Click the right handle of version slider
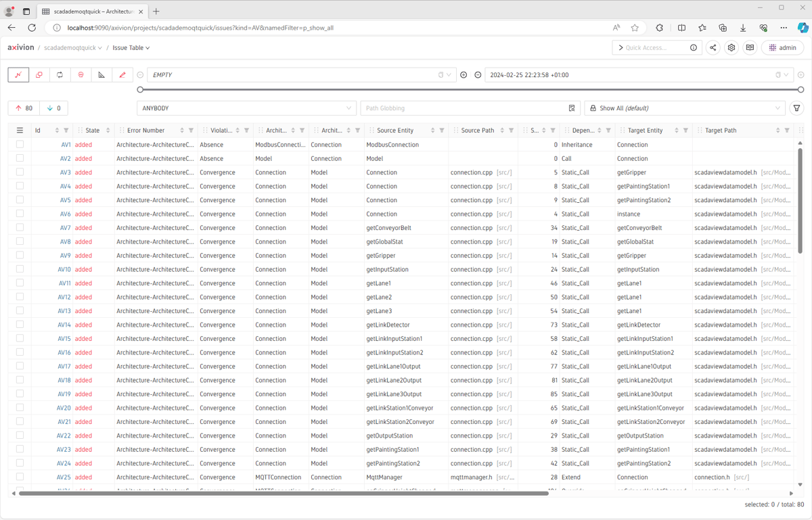 point(800,89)
